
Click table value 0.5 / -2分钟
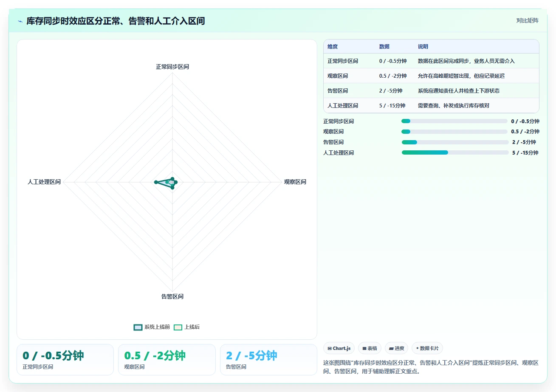coord(393,76)
